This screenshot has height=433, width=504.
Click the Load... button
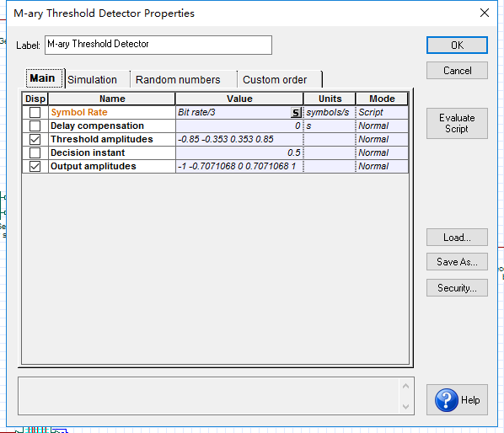[x=457, y=238]
